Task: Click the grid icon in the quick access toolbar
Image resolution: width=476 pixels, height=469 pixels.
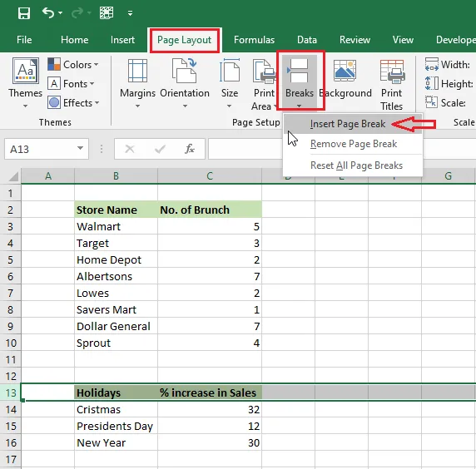Action: 107,13
